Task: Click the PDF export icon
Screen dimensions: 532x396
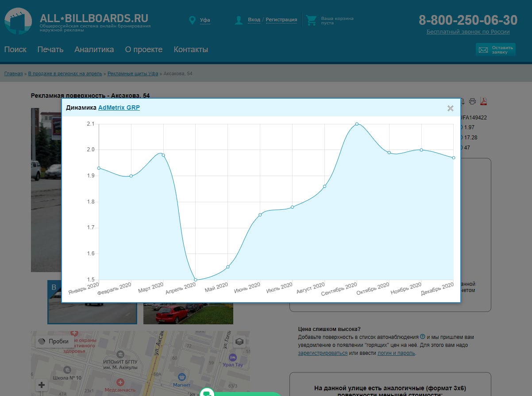Action: point(483,101)
